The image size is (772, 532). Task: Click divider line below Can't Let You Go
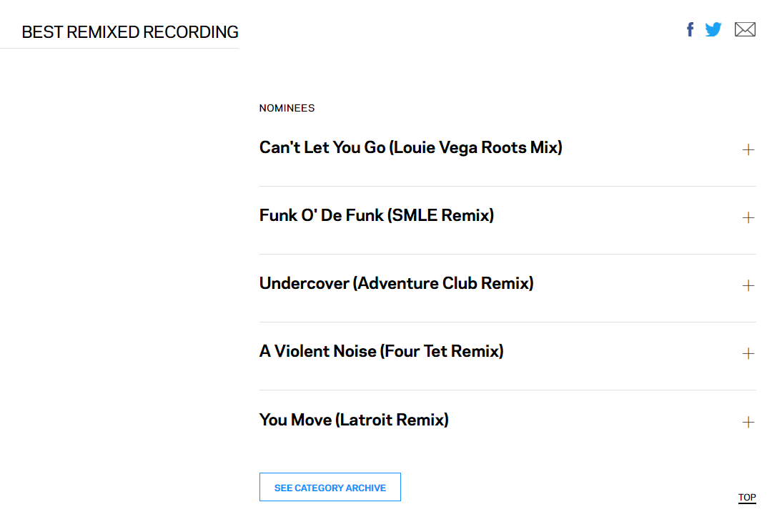pyautogui.click(x=508, y=186)
